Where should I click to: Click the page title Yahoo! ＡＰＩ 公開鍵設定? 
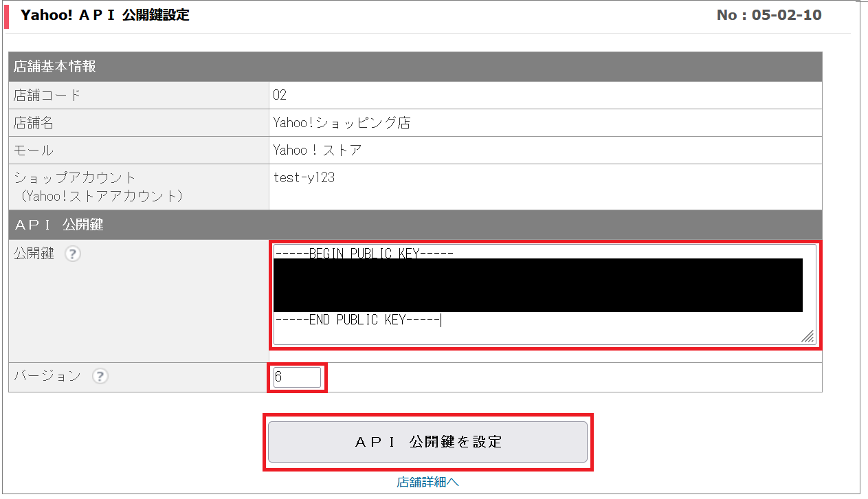click(x=104, y=15)
